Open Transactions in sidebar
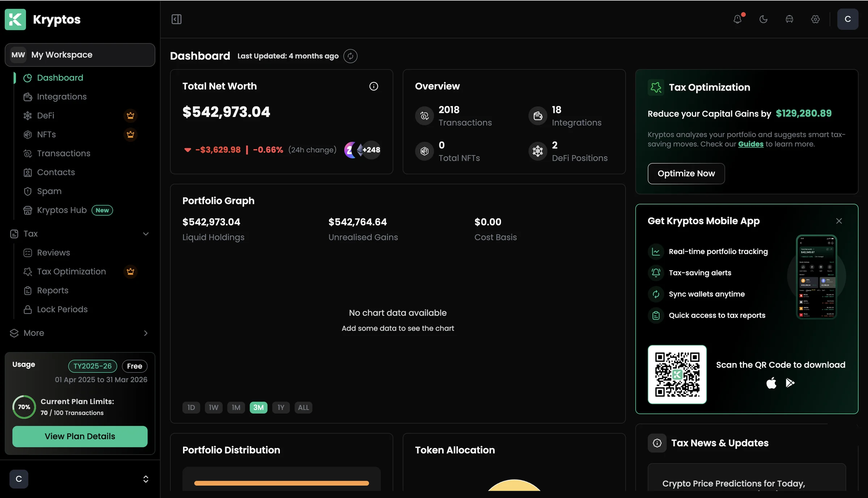This screenshot has height=498, width=868. 64,153
